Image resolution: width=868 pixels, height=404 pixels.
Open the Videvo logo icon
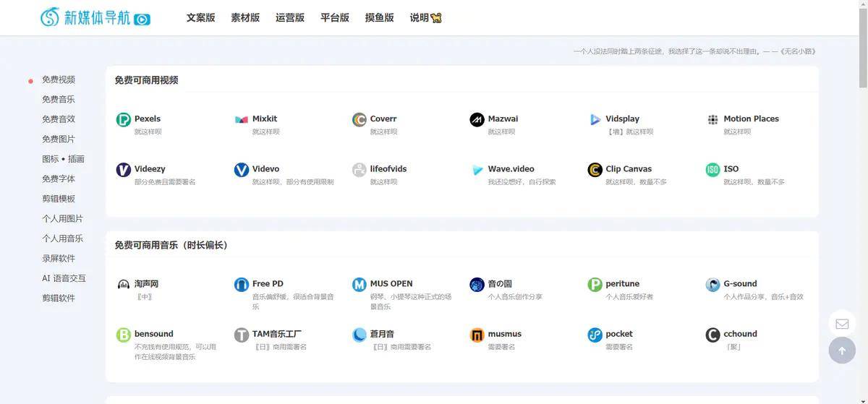point(242,170)
